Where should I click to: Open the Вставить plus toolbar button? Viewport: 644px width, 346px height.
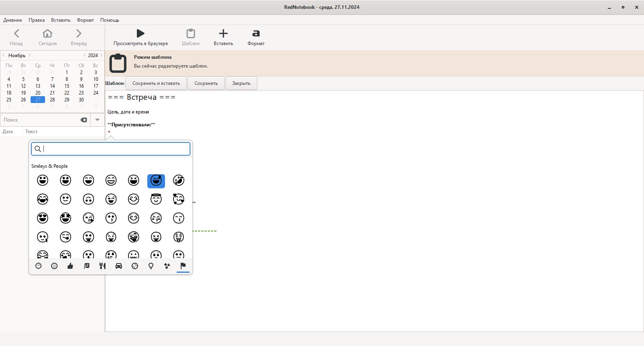point(223,37)
